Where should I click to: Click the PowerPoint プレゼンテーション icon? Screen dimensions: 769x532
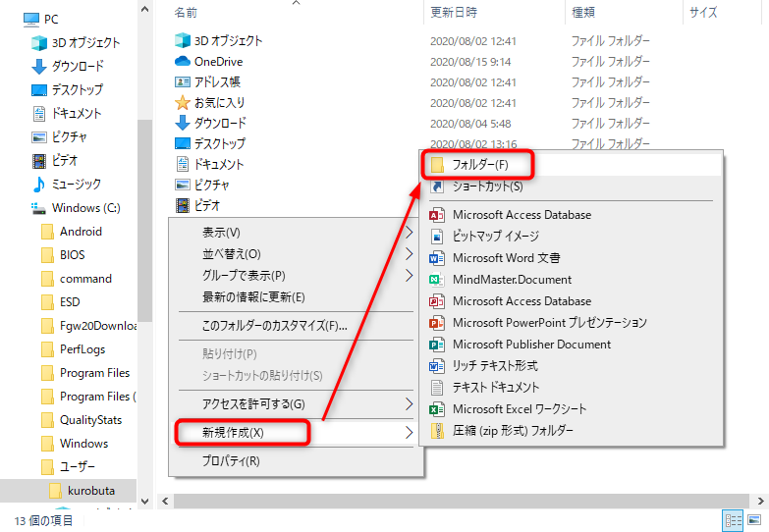[437, 323]
